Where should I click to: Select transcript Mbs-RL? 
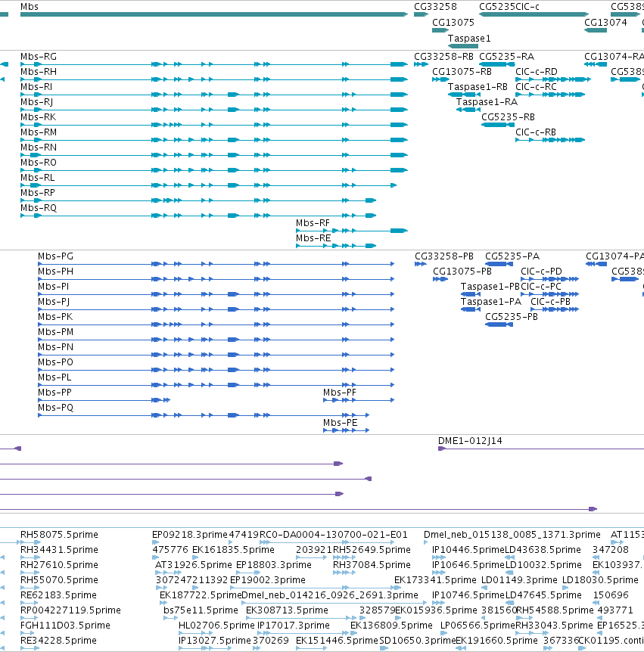[37, 178]
